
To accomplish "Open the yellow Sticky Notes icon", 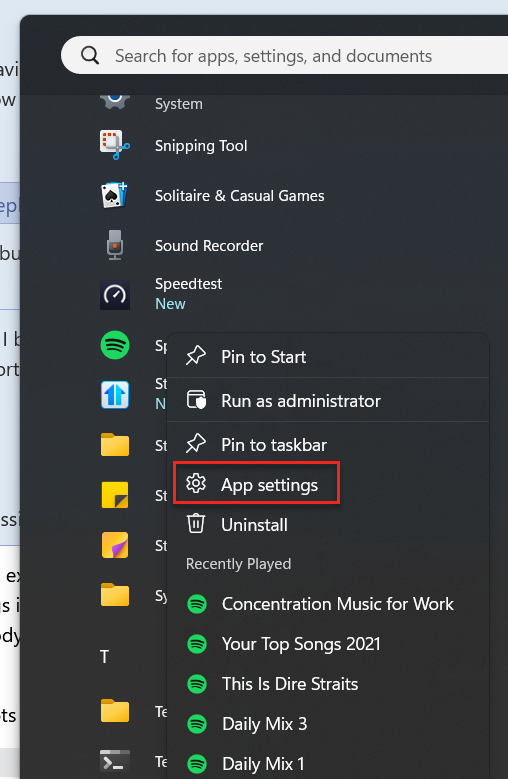I will 115,494.
